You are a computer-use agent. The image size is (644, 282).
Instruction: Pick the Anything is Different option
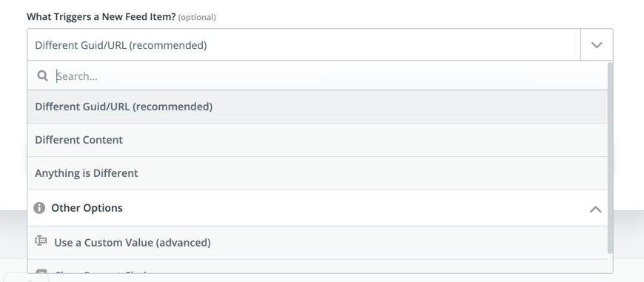point(317,173)
